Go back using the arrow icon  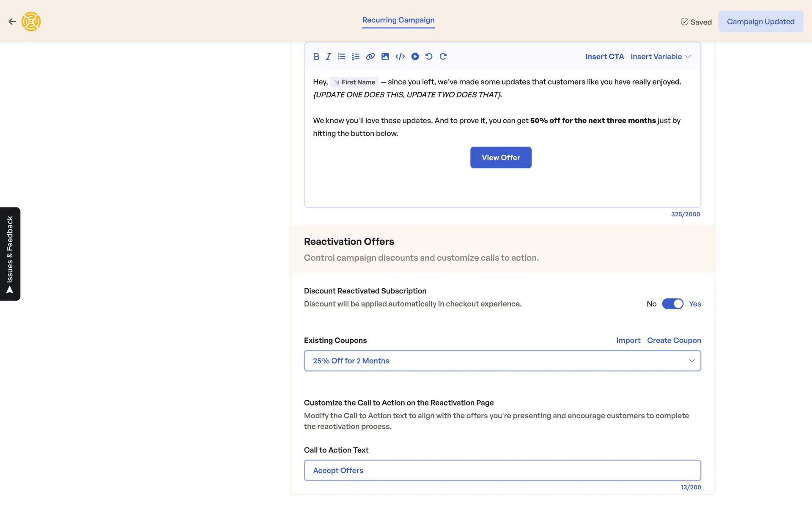click(12, 22)
